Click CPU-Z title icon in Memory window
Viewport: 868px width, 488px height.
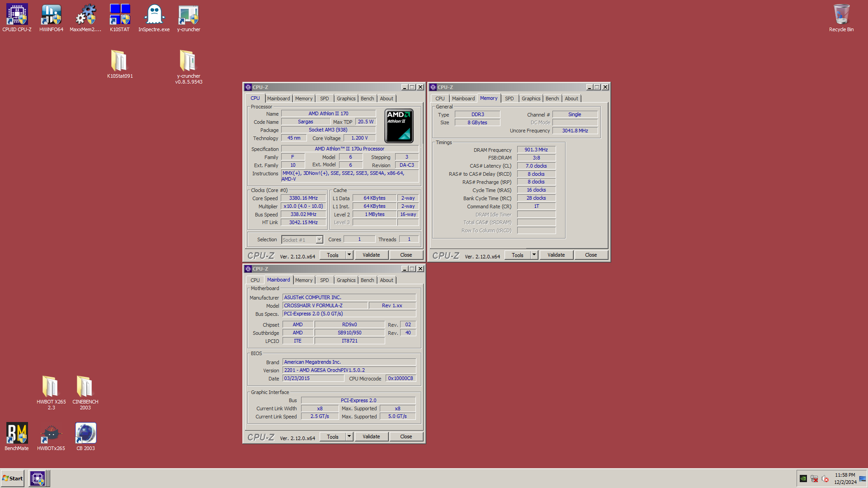(433, 87)
